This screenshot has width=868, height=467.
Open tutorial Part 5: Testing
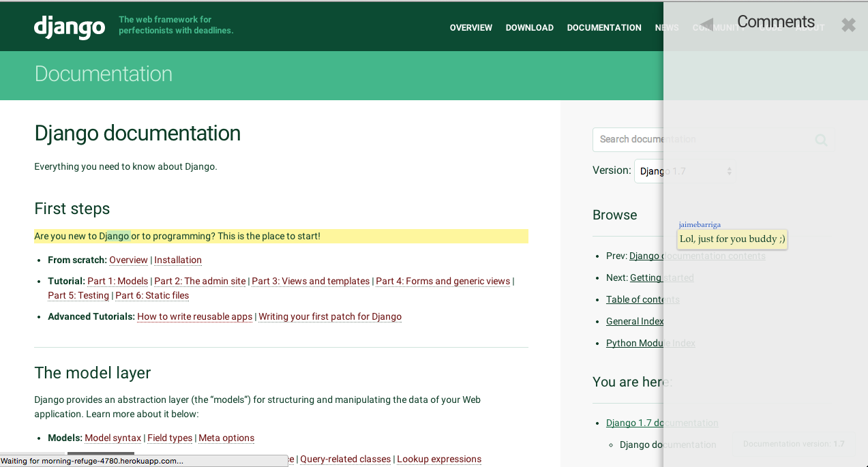pos(78,295)
